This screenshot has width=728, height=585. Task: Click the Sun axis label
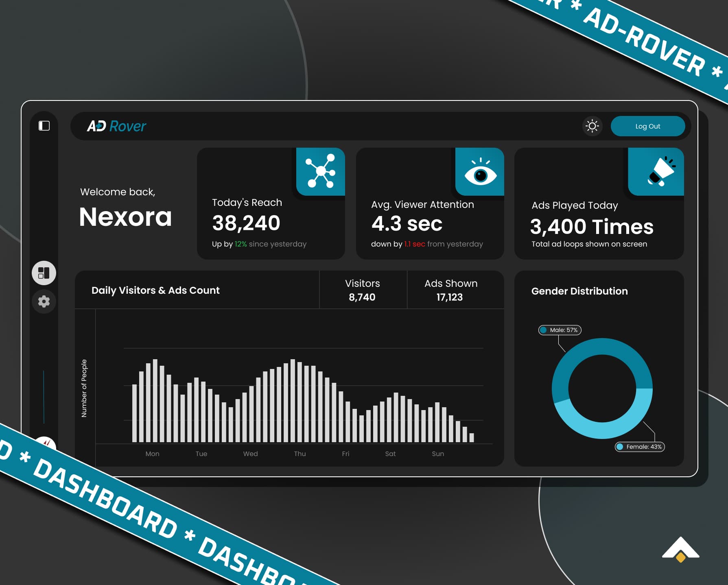point(438,454)
